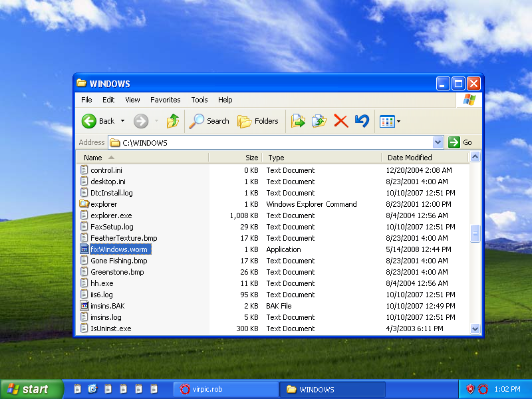
Task: Open the Help menu
Action: (x=225, y=100)
